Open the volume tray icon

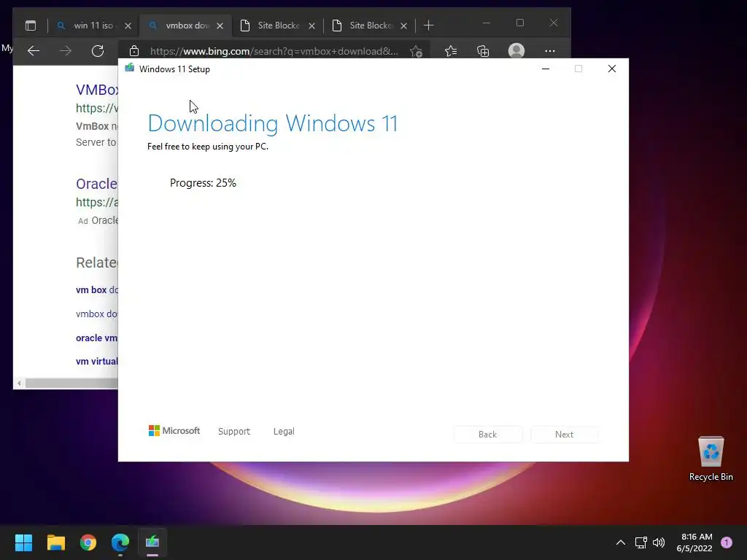tap(659, 542)
